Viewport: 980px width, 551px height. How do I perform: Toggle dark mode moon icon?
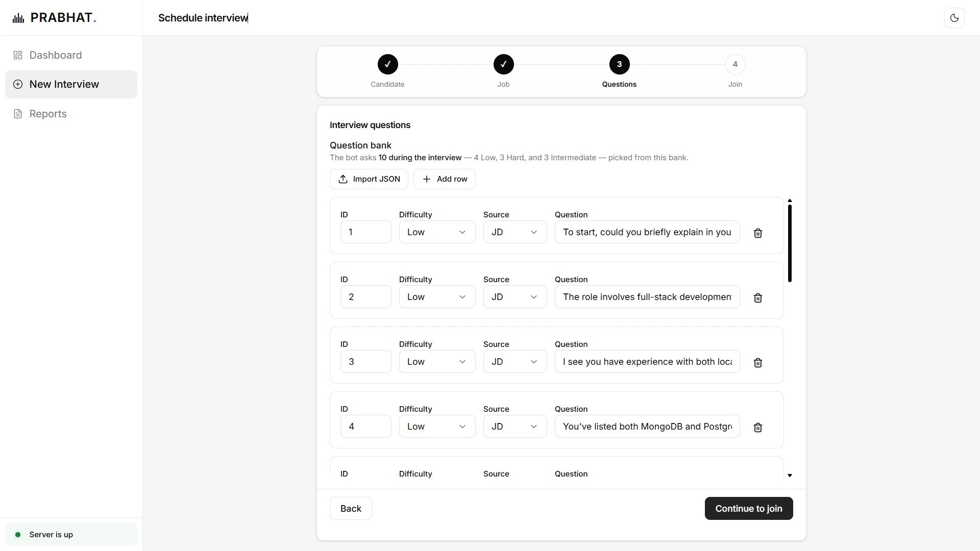[x=954, y=18]
